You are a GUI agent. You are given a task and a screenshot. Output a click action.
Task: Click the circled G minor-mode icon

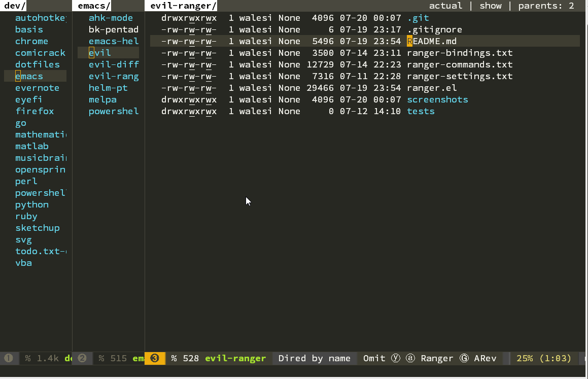[464, 358]
